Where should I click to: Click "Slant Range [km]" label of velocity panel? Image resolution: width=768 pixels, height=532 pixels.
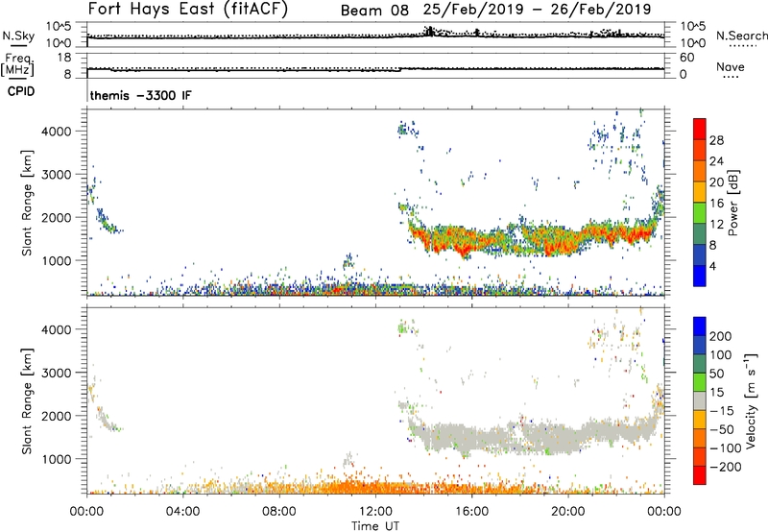tap(27, 401)
